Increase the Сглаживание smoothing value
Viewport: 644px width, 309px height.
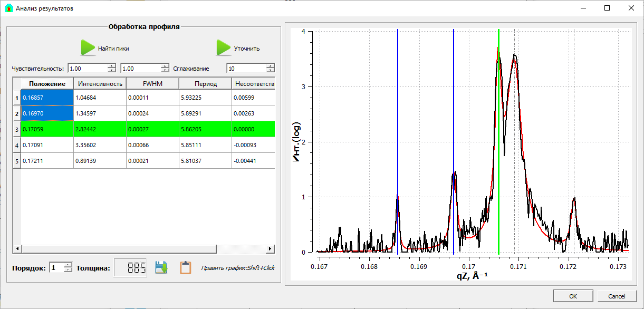[x=270, y=66]
